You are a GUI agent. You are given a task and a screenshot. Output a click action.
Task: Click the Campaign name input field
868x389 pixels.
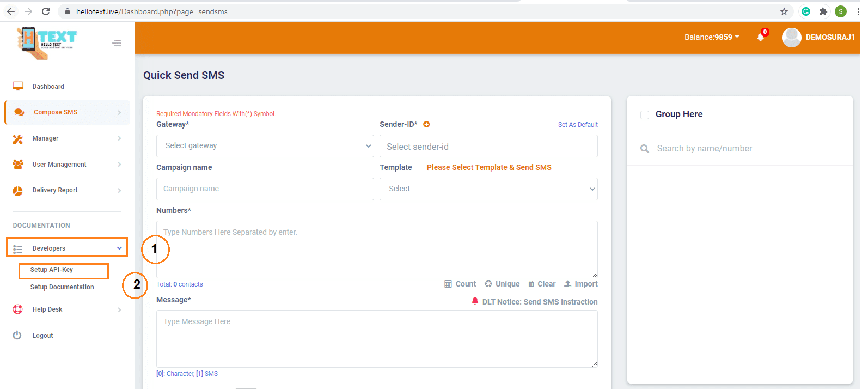[265, 189]
